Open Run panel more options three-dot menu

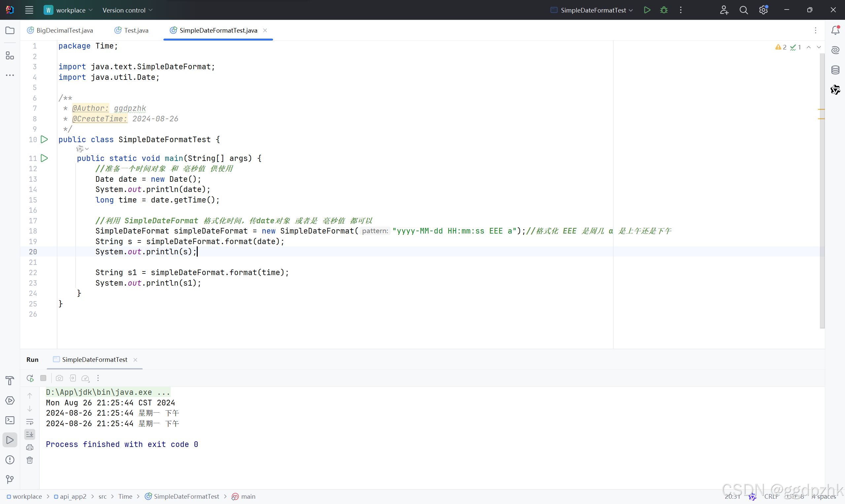98,378
